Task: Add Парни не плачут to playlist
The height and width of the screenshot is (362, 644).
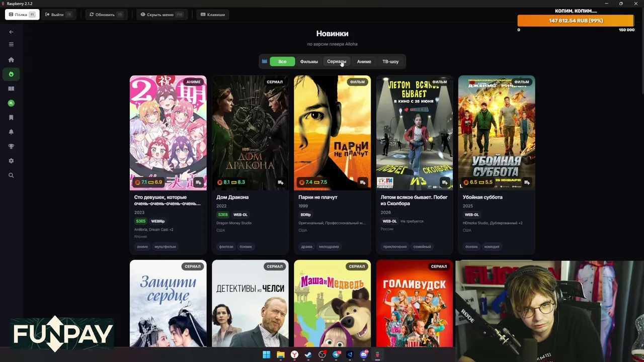Action: 363,183
